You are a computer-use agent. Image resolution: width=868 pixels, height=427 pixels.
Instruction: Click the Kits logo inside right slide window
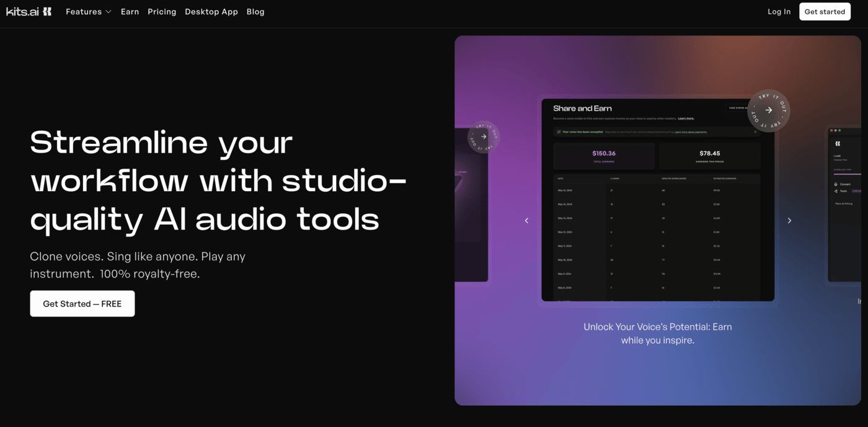pyautogui.click(x=838, y=144)
